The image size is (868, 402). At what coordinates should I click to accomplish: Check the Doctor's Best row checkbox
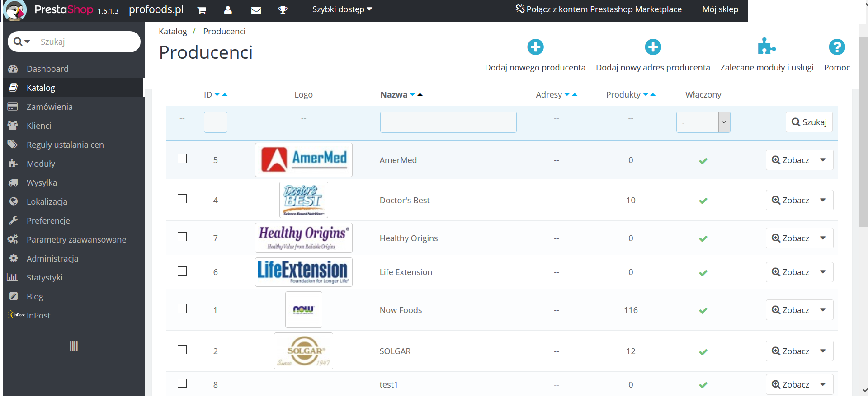[x=182, y=199]
